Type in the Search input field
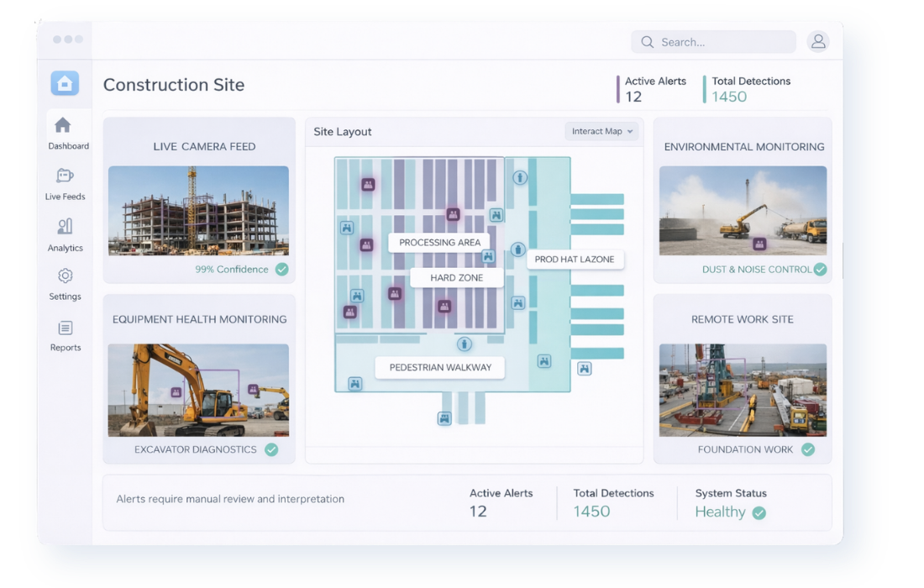The height and width of the screenshot is (588, 924). (x=722, y=42)
